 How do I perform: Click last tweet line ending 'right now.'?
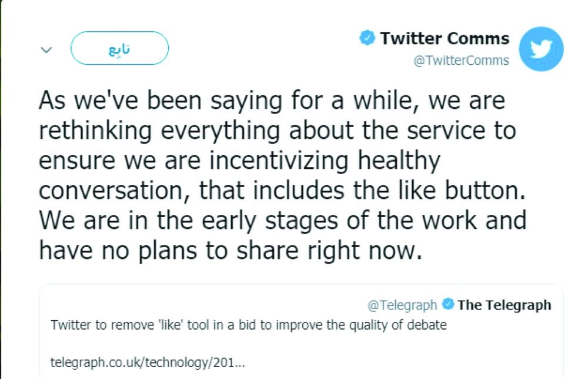230,251
